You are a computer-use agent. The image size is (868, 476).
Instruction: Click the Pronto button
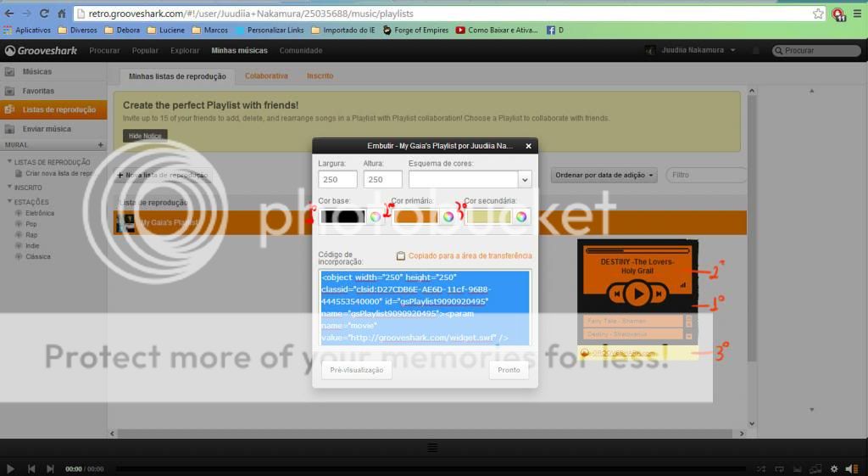click(x=509, y=370)
